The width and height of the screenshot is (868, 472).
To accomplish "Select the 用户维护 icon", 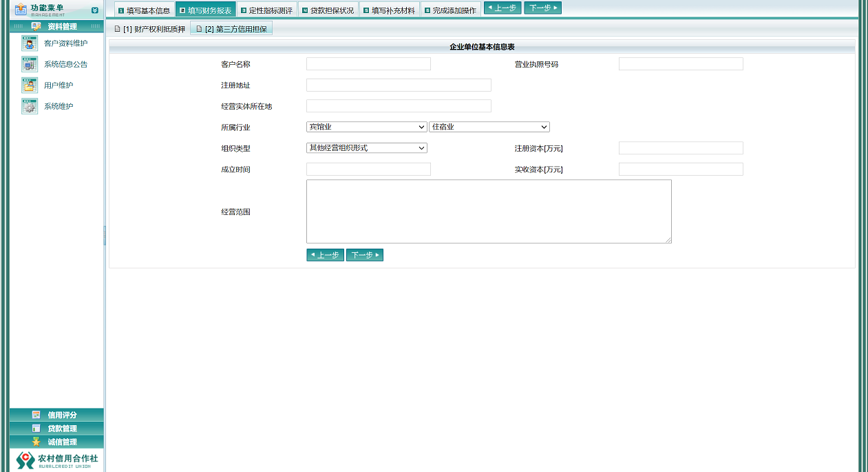I will (29, 85).
